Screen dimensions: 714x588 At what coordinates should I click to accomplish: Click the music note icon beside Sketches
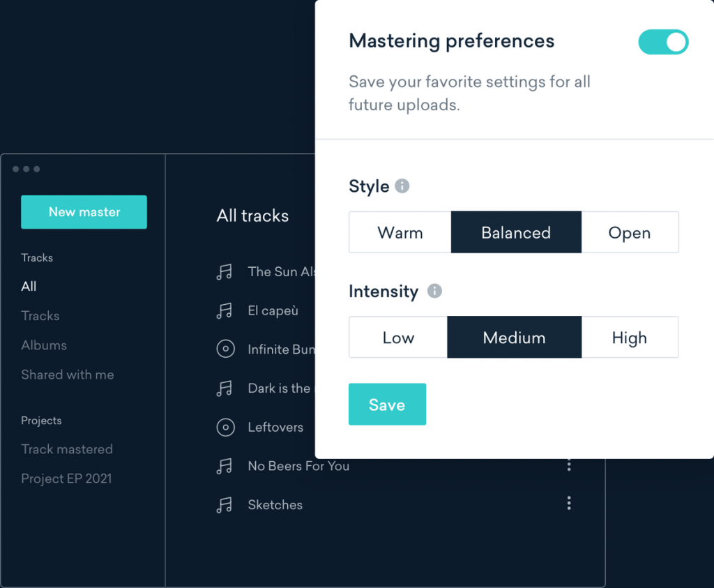tap(225, 505)
